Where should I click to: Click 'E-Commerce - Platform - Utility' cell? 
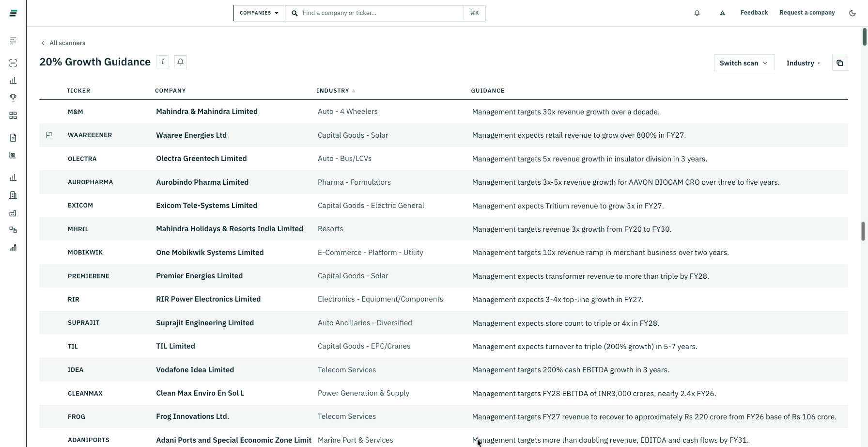coord(371,253)
